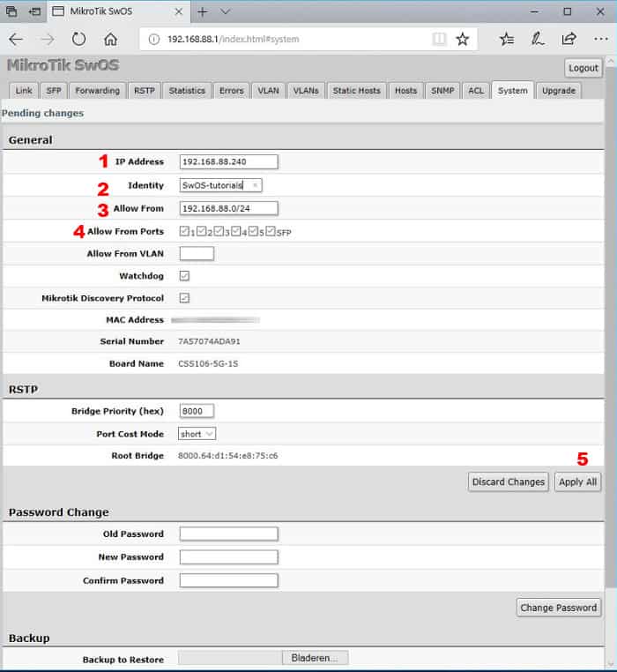617x672 pixels.
Task: Clear the Identity field with x icon
Action: point(255,185)
